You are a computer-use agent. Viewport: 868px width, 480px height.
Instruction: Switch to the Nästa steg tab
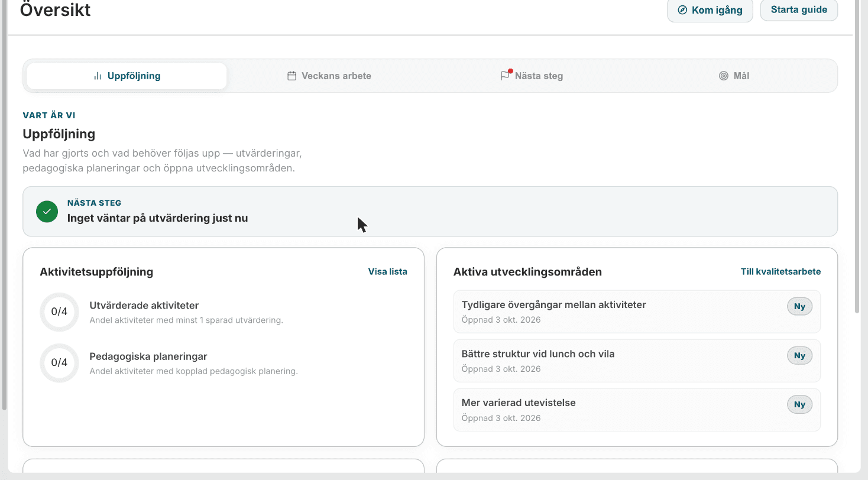(x=532, y=76)
